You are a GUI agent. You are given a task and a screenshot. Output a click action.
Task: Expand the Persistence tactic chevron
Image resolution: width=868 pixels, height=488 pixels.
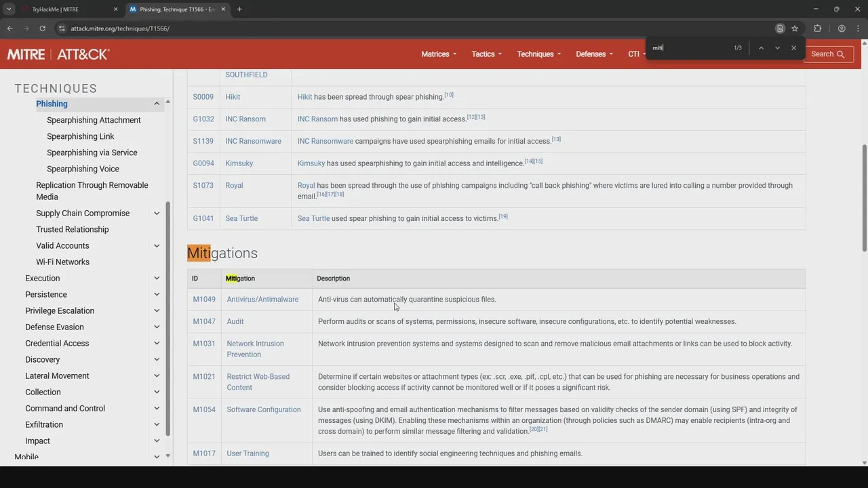point(157,294)
